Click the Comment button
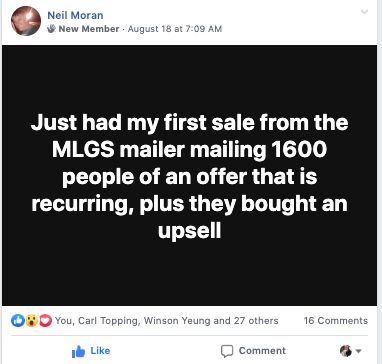382x364 pixels. pos(253,351)
